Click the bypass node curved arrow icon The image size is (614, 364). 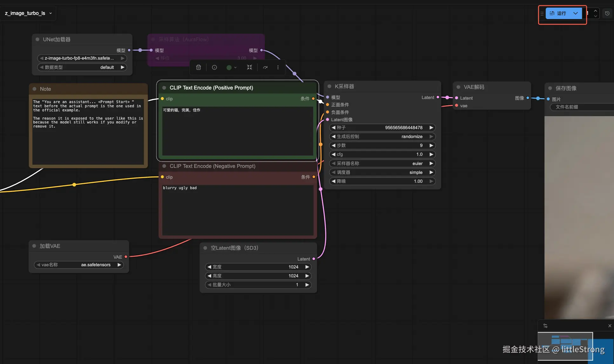coord(265,67)
